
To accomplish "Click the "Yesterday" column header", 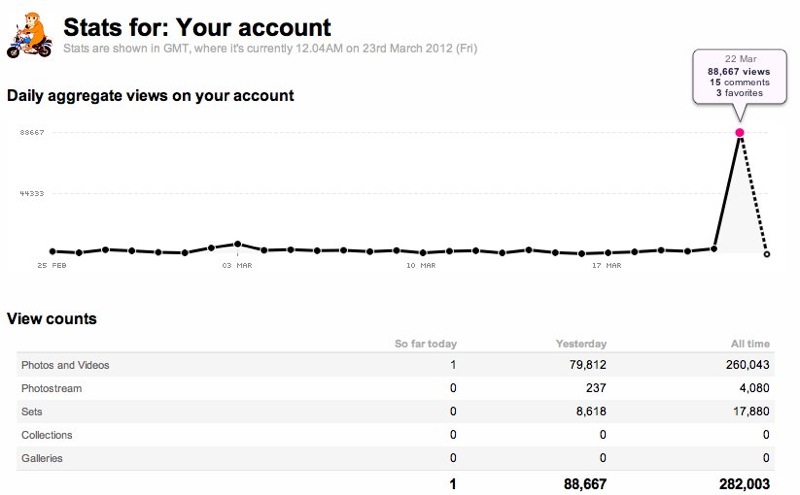I will [x=581, y=344].
